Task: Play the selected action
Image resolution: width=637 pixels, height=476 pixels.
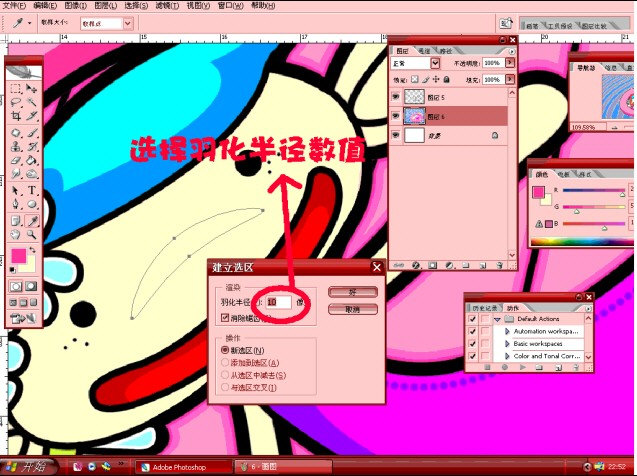Action: (x=522, y=367)
